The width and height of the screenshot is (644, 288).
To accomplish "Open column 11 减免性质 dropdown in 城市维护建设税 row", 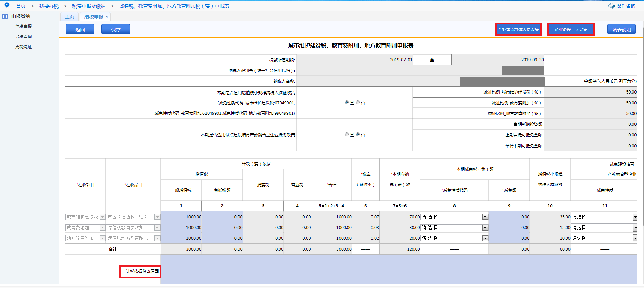I will tap(605, 217).
